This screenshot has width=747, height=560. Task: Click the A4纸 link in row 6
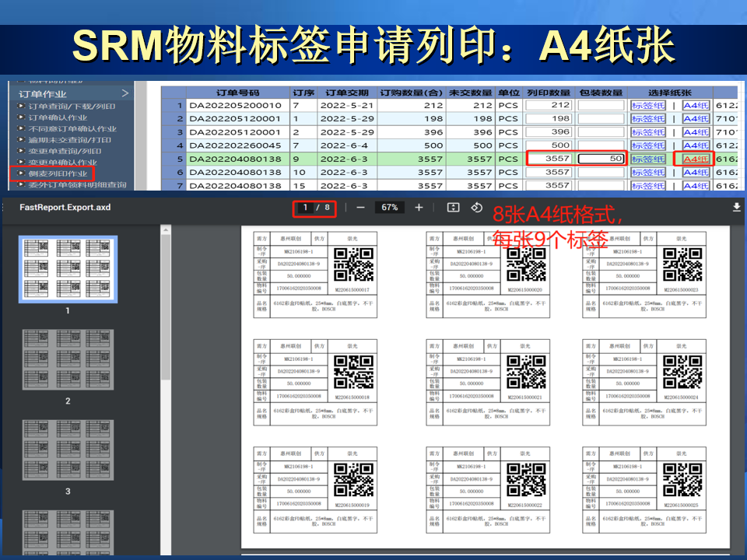(x=696, y=172)
